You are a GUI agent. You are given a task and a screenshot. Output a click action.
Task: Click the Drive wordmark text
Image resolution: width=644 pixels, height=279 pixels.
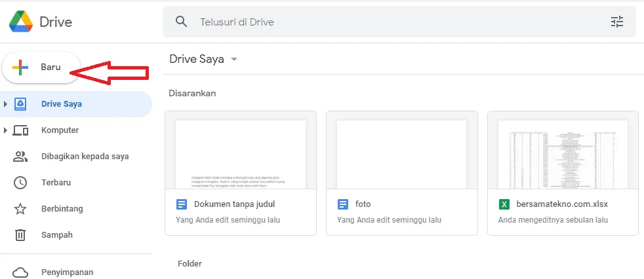pyautogui.click(x=56, y=22)
